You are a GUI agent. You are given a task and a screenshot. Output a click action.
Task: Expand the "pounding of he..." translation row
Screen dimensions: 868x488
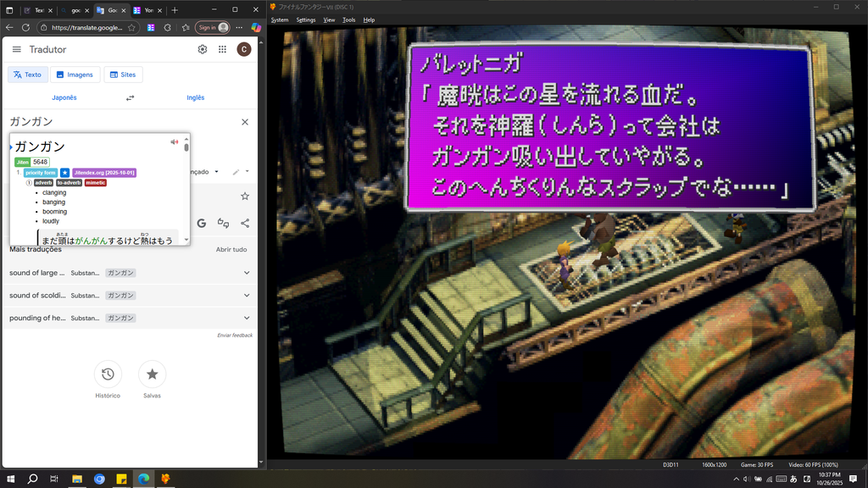(247, 318)
